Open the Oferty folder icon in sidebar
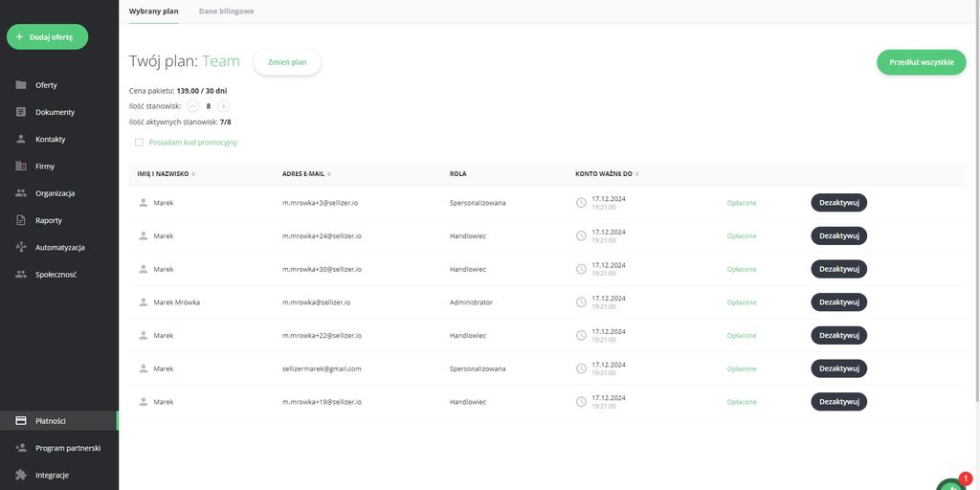 tap(21, 85)
